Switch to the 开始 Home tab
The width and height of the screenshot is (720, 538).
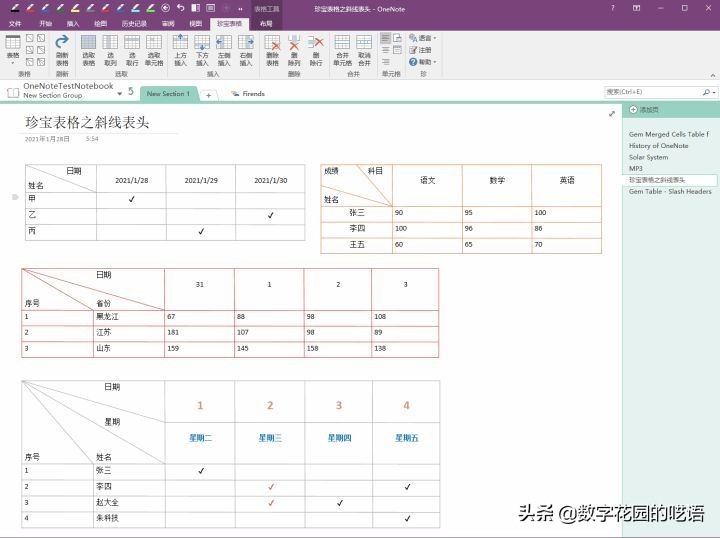(45, 23)
